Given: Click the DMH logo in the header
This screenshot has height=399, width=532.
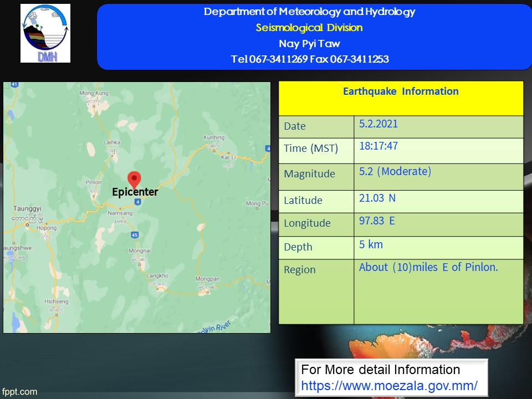Looking at the screenshot, I should (45, 33).
